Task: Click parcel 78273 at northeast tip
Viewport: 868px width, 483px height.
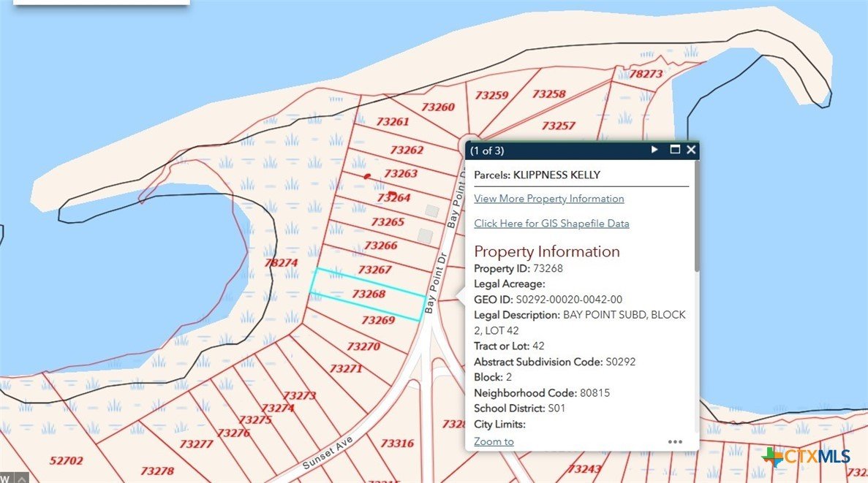Action: (x=646, y=74)
